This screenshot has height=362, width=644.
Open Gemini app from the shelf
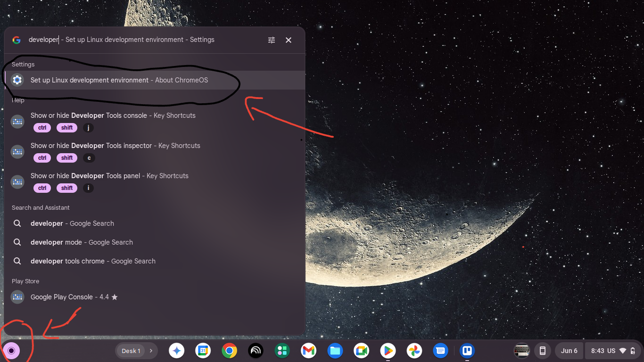click(177, 351)
